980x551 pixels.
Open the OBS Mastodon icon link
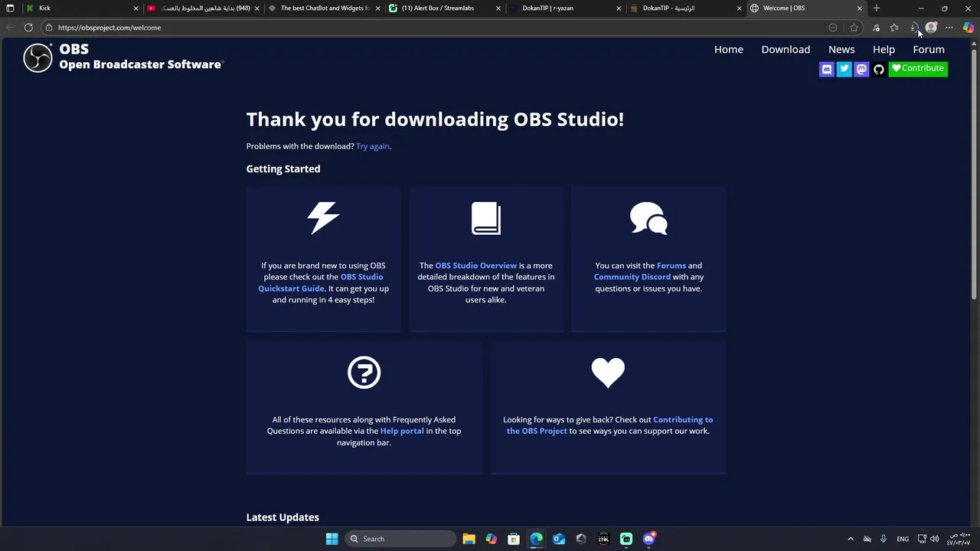coord(861,69)
